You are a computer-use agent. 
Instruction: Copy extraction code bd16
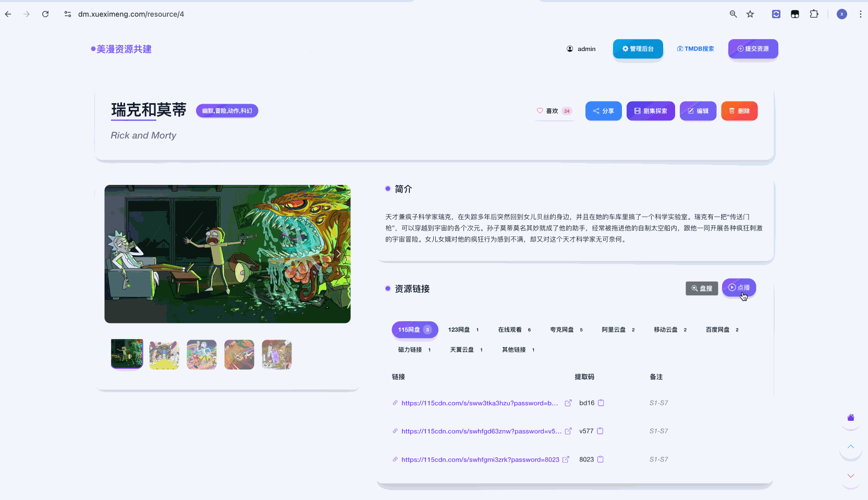pos(601,403)
